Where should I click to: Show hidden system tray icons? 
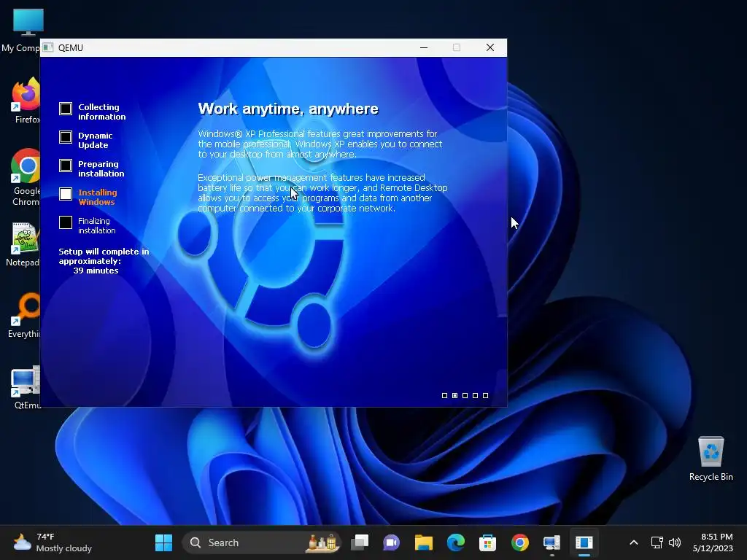[x=634, y=542]
